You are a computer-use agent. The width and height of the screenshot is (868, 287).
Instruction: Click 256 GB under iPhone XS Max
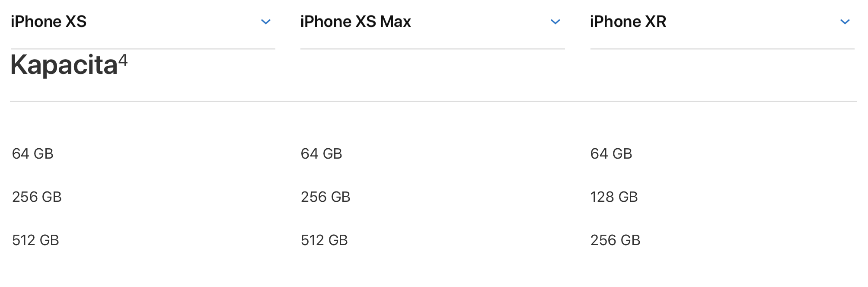(x=325, y=197)
